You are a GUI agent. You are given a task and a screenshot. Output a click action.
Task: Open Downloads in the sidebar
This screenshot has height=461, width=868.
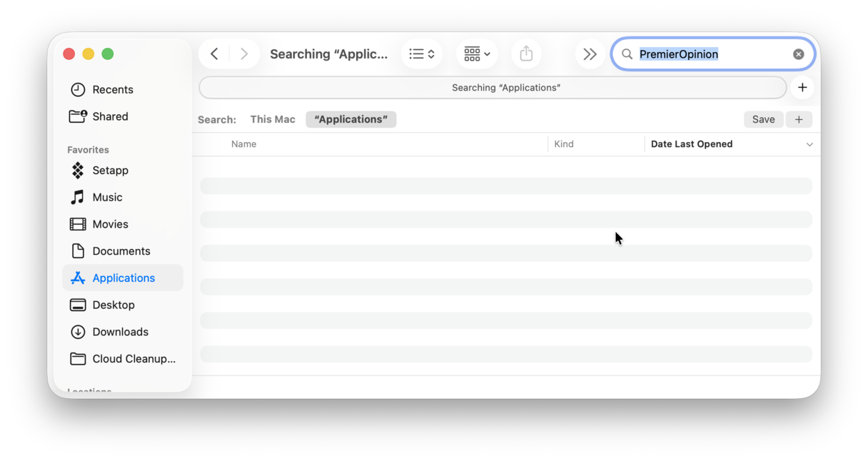(123, 332)
